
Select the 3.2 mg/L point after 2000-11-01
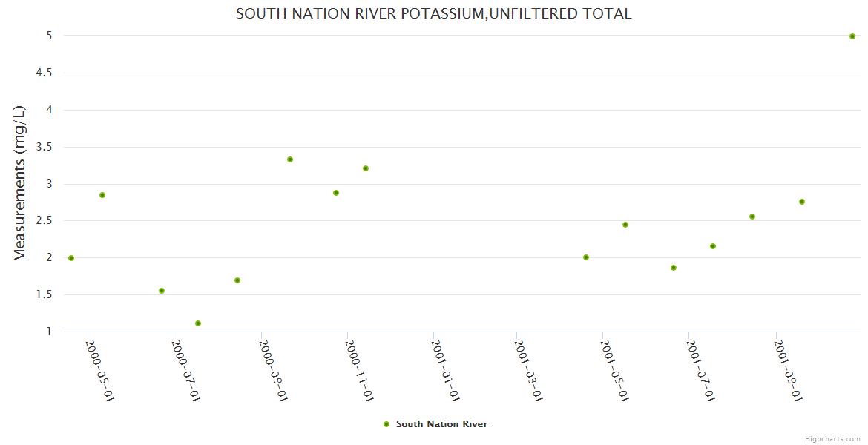tap(366, 168)
